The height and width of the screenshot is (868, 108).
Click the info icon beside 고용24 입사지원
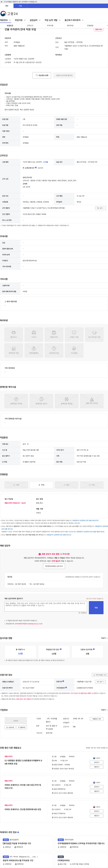[x=94, y=649]
